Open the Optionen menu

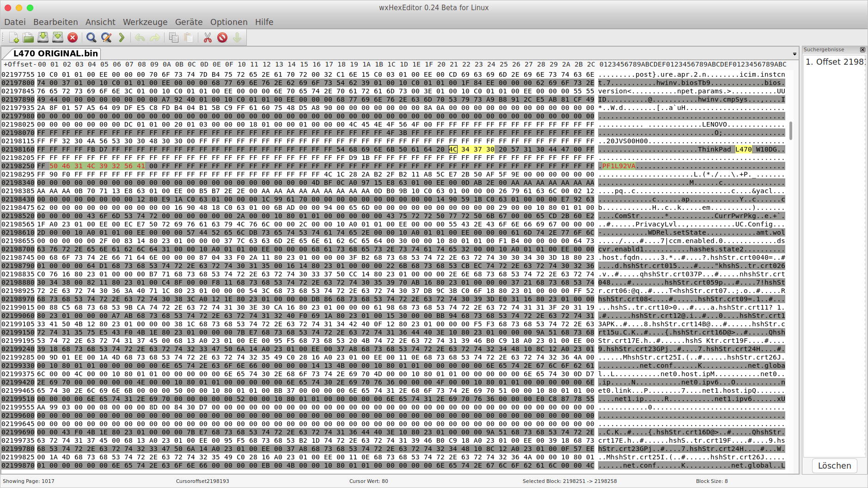point(229,22)
